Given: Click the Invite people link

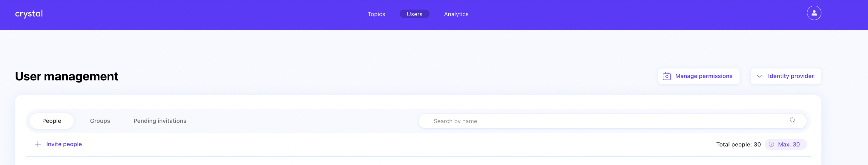Looking at the screenshot, I should coord(64,144).
